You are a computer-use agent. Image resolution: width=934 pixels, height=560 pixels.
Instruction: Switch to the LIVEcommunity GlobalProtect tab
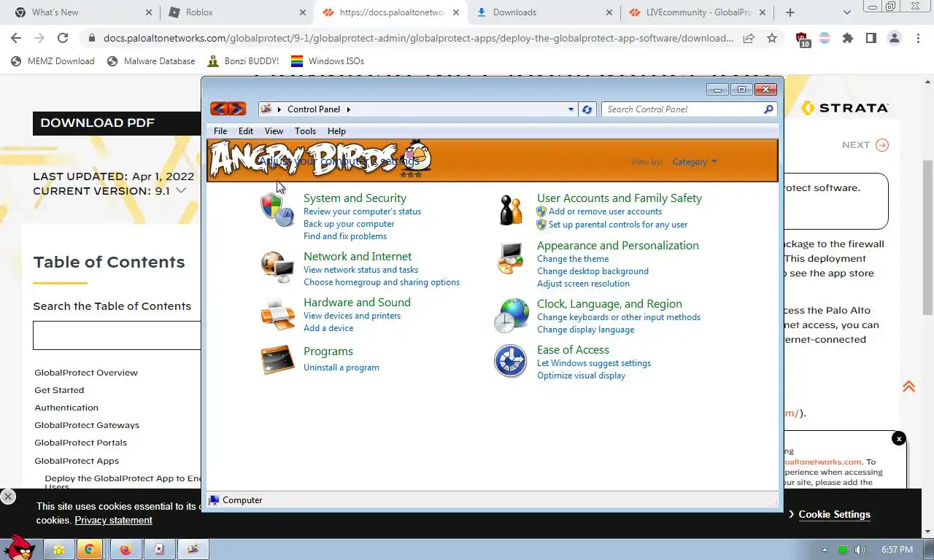697,12
